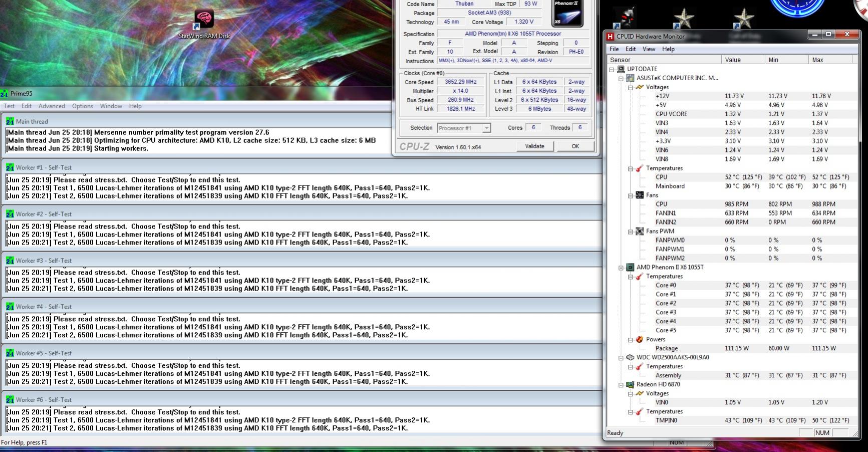Collapse the Fans group
868x452 pixels.
click(x=631, y=195)
